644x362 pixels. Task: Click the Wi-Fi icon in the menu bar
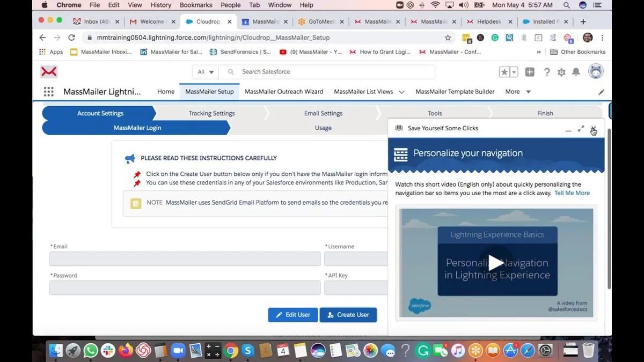point(435,5)
